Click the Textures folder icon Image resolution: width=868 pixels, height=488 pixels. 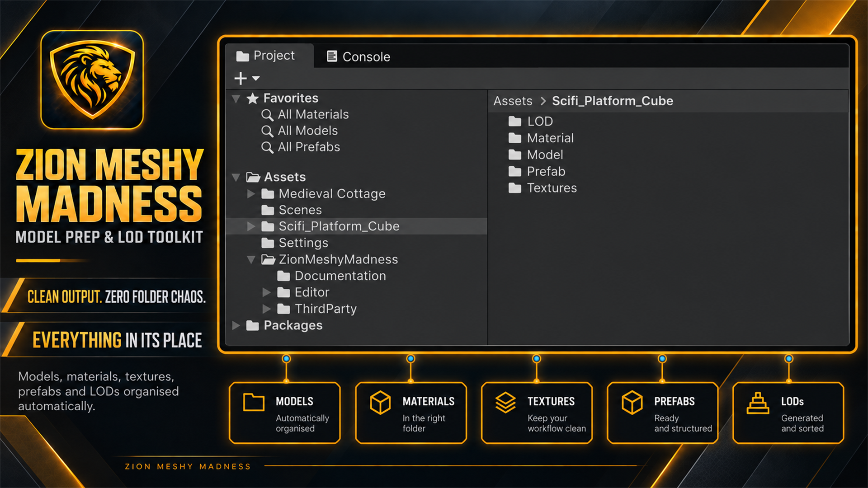(515, 188)
